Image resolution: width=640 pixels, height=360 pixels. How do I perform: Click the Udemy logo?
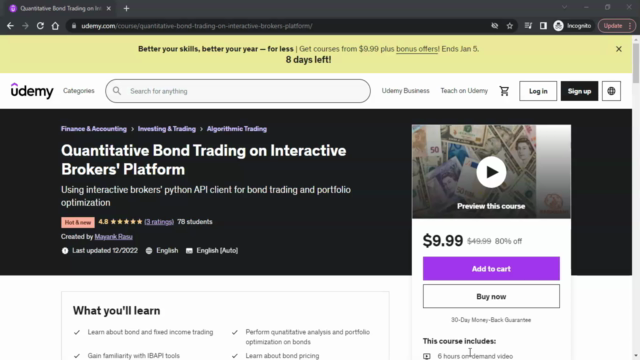(32, 91)
